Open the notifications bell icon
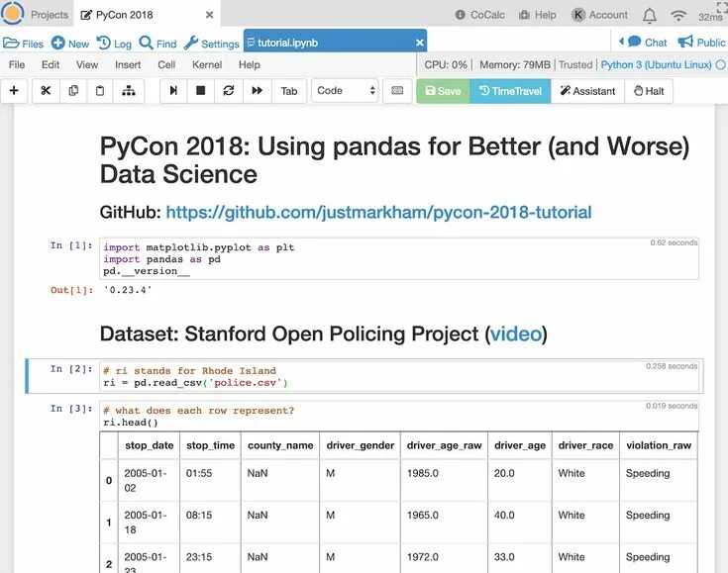Image resolution: width=728 pixels, height=573 pixels. click(649, 15)
